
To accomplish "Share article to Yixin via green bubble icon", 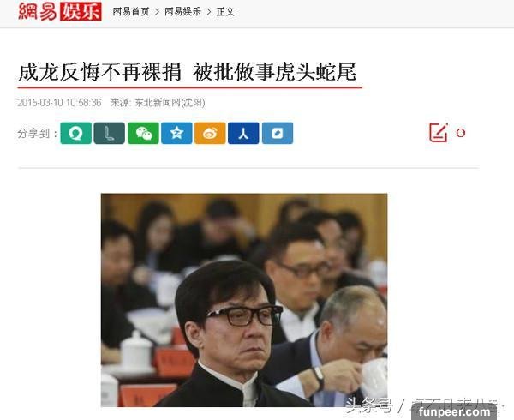I will pos(76,133).
